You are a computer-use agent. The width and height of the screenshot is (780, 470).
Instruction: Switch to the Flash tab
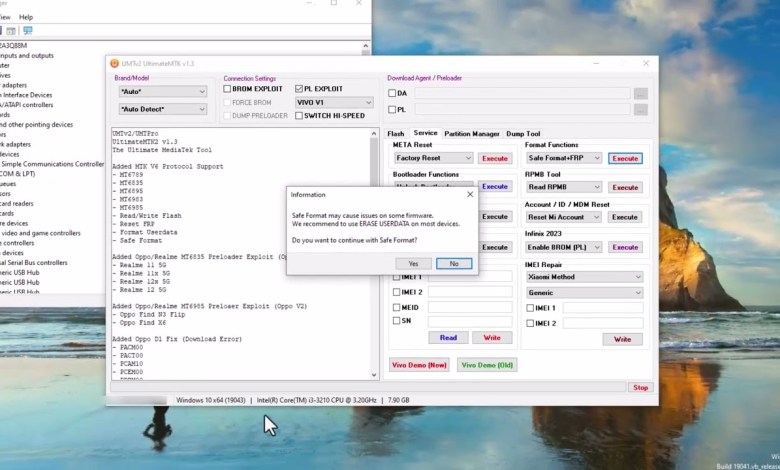[x=396, y=133]
